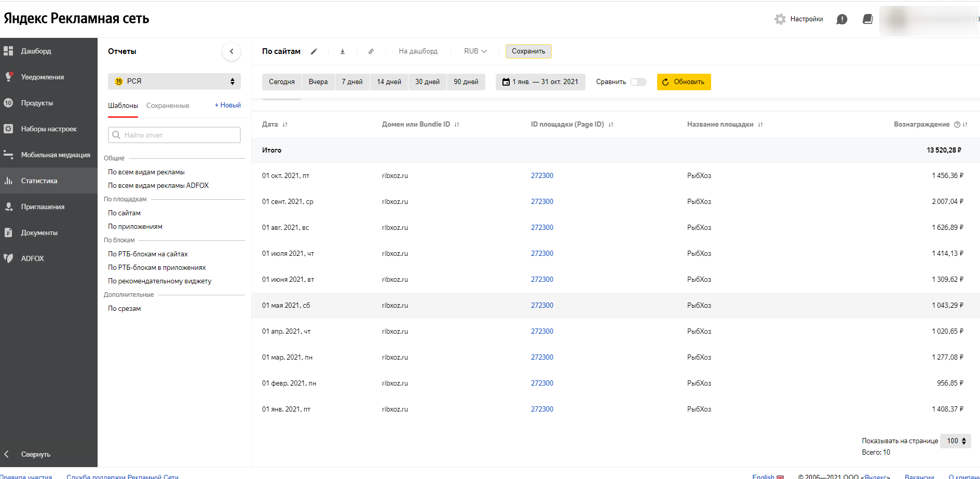Open the RUB currency dropdown
980x479 pixels.
click(x=475, y=51)
